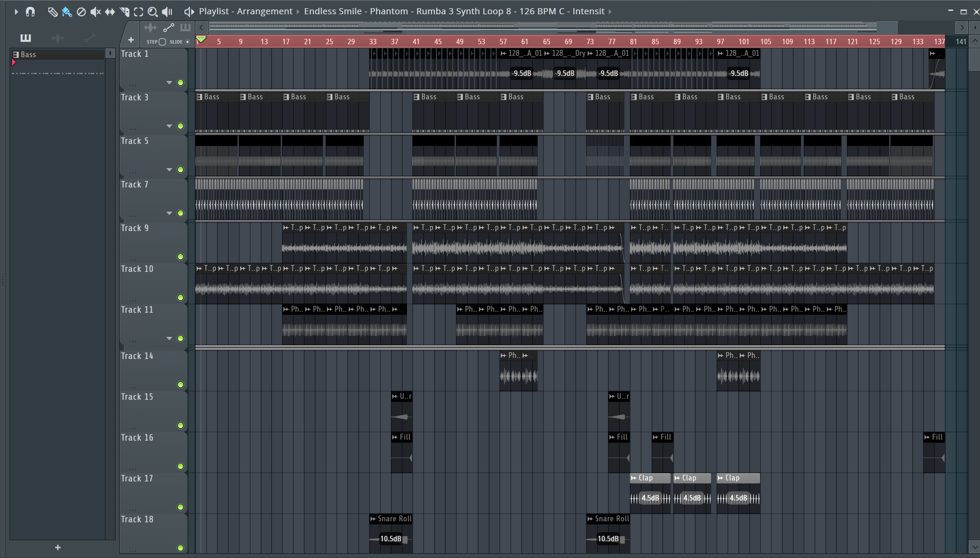Mute Track 1 with its green light
Screen dimensions: 980x558
(180, 82)
